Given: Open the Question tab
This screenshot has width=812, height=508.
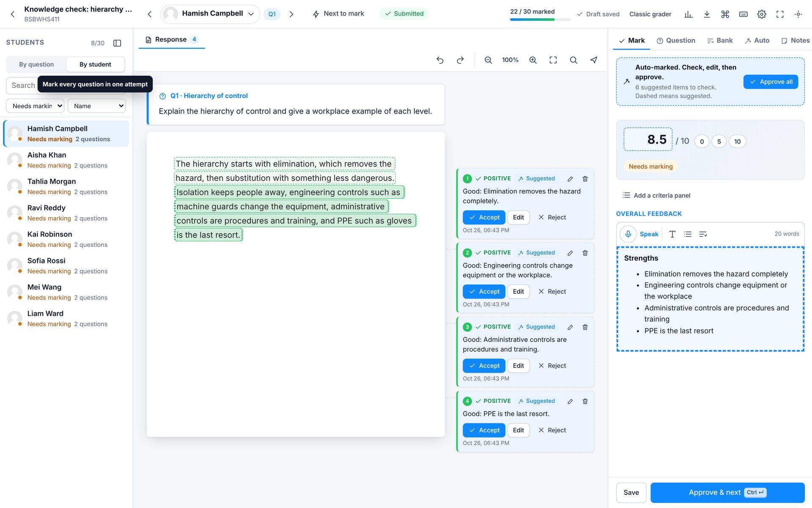Looking at the screenshot, I should pos(676,40).
